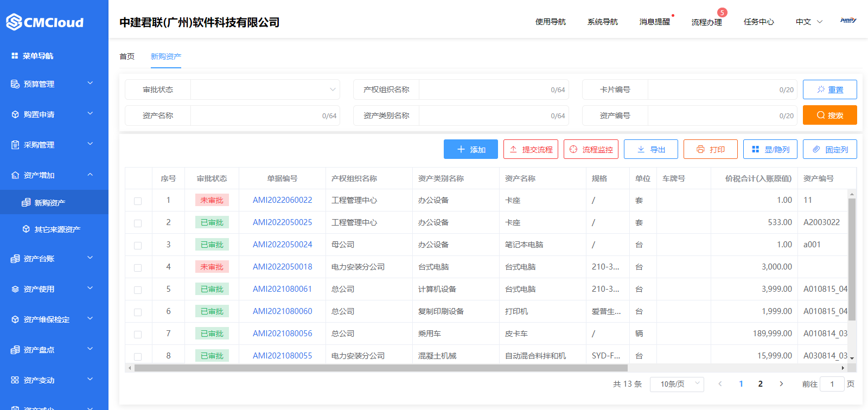868x410 pixels.
Task: Click upload icon on 提交流程 button
Action: (513, 149)
